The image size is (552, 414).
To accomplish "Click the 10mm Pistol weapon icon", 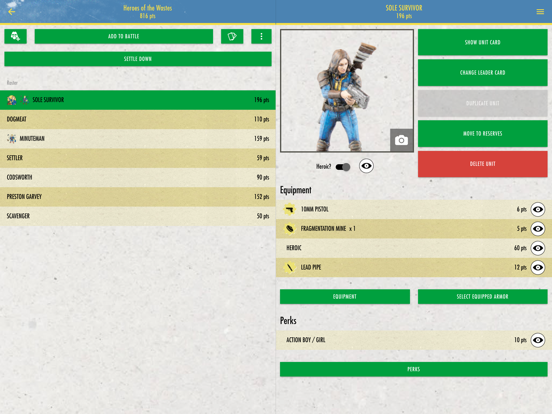I will click(289, 209).
